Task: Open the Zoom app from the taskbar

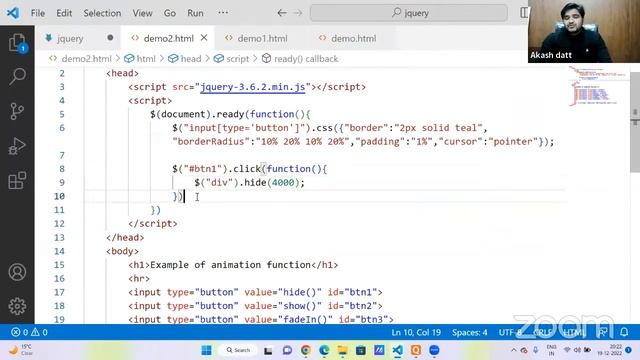Action: pyautogui.click(x=434, y=350)
